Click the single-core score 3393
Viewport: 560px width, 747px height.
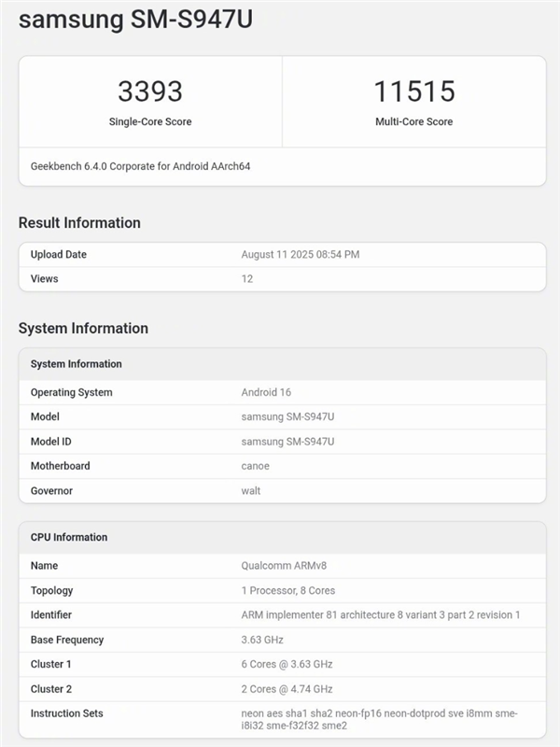[150, 92]
